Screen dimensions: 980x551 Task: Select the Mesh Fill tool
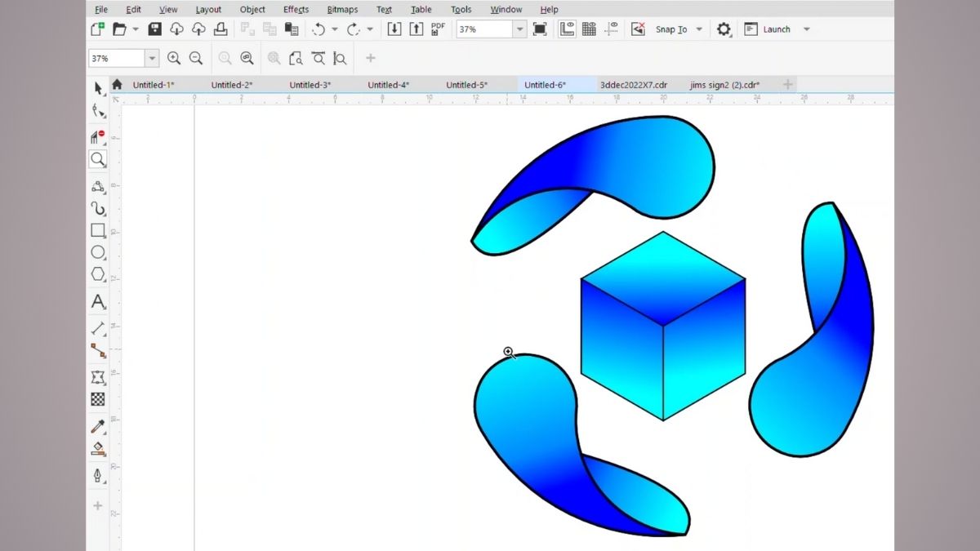click(98, 399)
